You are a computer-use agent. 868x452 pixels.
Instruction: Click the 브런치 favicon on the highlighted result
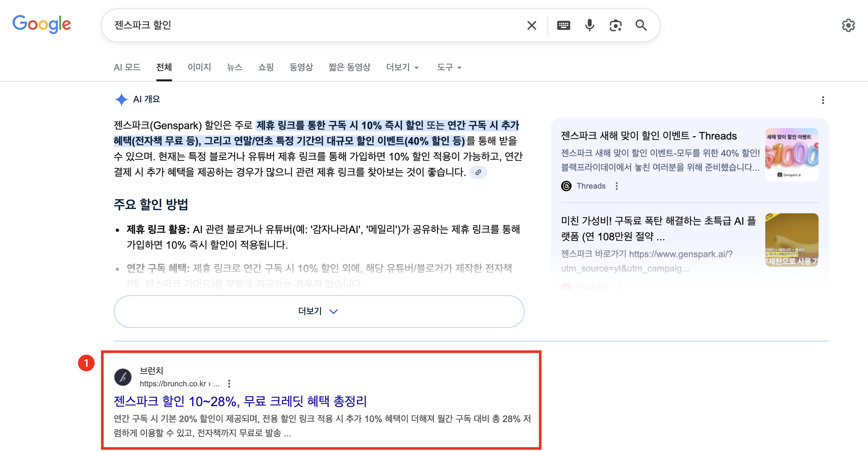click(124, 378)
